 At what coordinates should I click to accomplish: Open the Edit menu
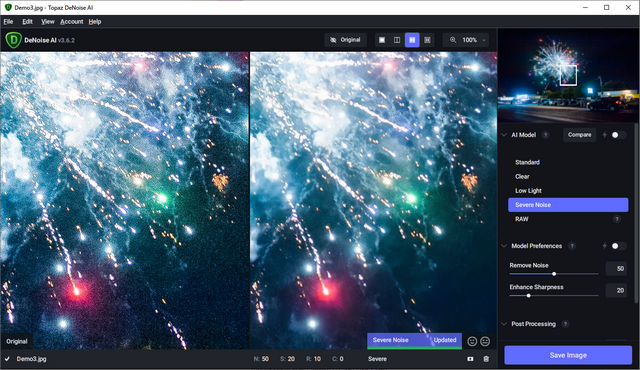[x=27, y=22]
